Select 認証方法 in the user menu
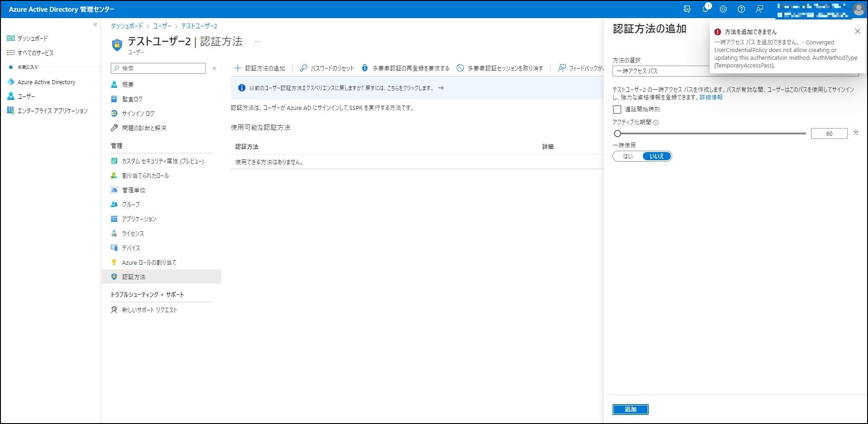The width and height of the screenshot is (868, 424). pyautogui.click(x=161, y=277)
